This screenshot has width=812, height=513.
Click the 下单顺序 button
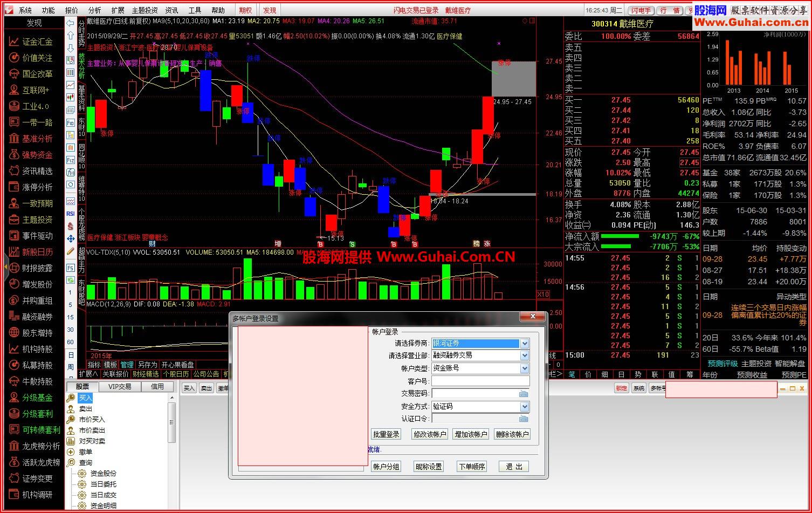click(x=472, y=467)
